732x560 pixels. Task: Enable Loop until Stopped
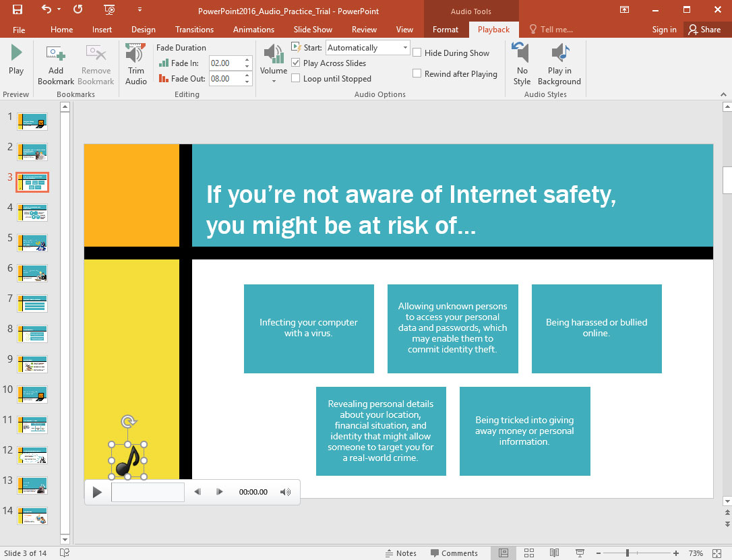pos(295,78)
